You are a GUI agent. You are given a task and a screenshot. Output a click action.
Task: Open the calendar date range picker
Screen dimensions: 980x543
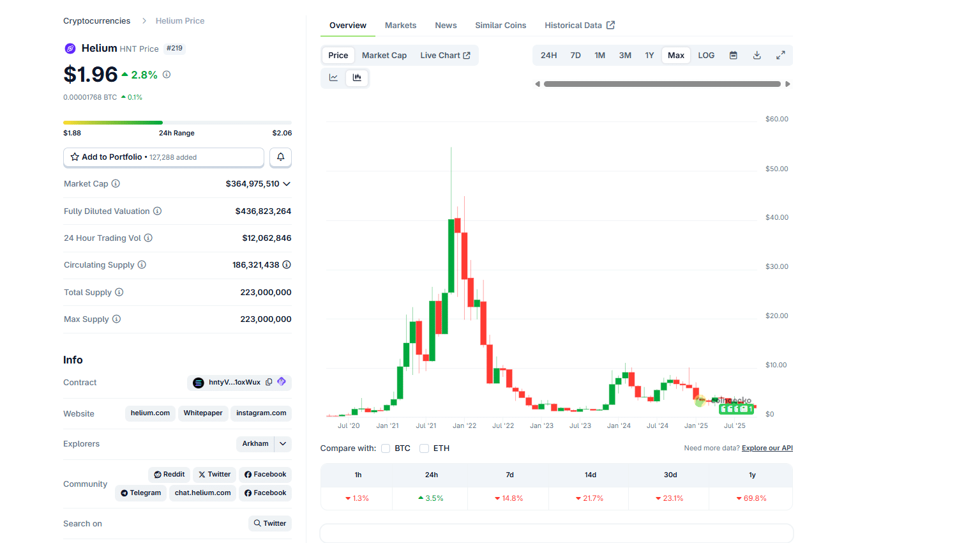click(734, 56)
